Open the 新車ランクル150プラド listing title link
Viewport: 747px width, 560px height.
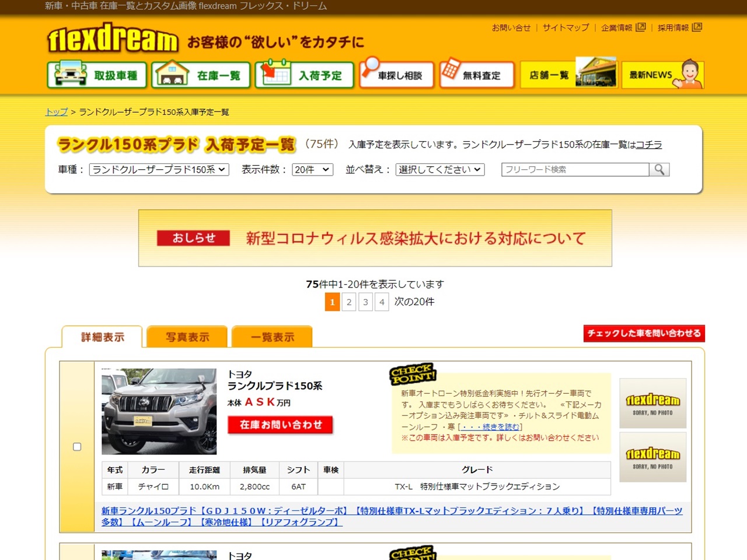click(392, 516)
